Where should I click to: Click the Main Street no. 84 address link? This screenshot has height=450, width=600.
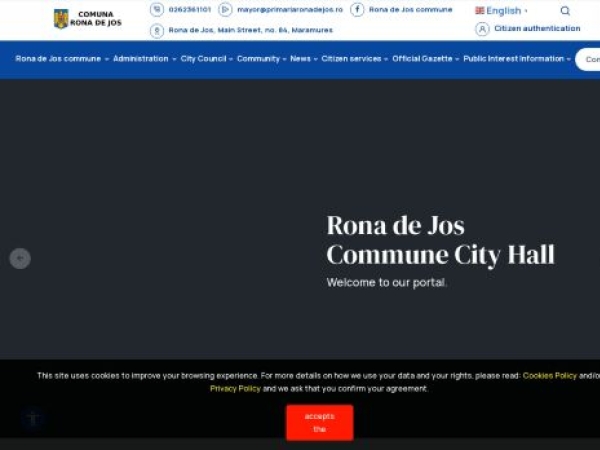point(251,30)
